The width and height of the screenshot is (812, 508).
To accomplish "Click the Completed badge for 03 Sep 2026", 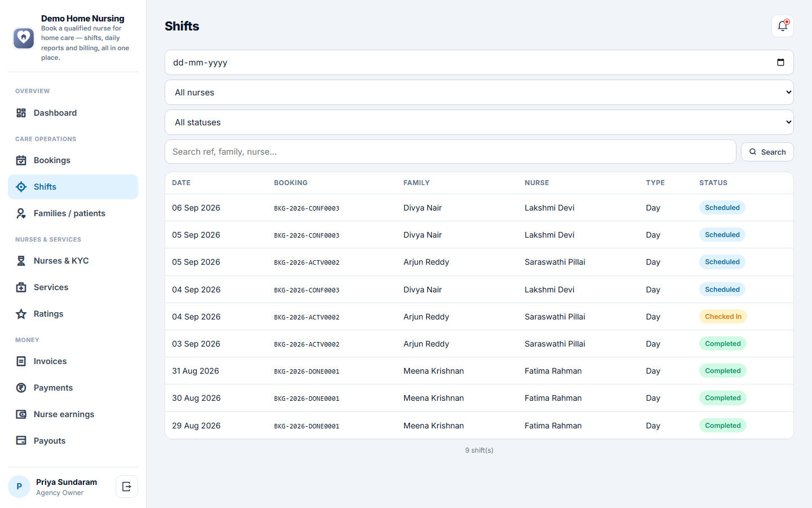I will 723,344.
